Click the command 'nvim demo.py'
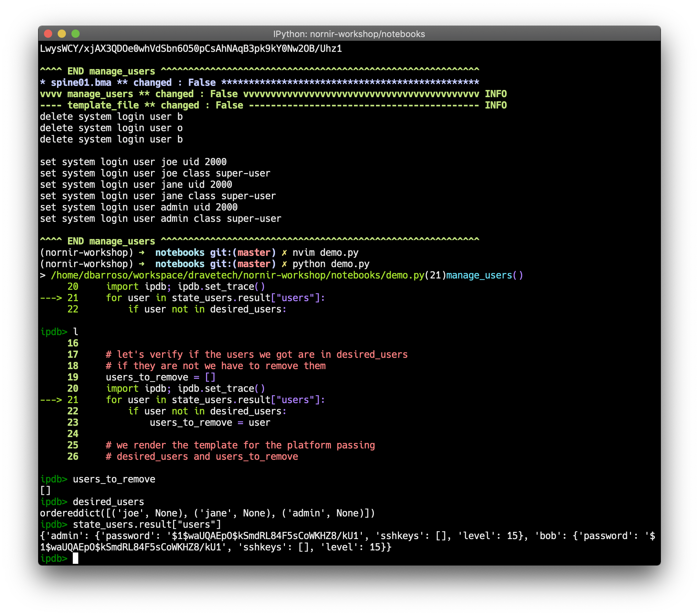The image size is (699, 616). click(x=325, y=253)
